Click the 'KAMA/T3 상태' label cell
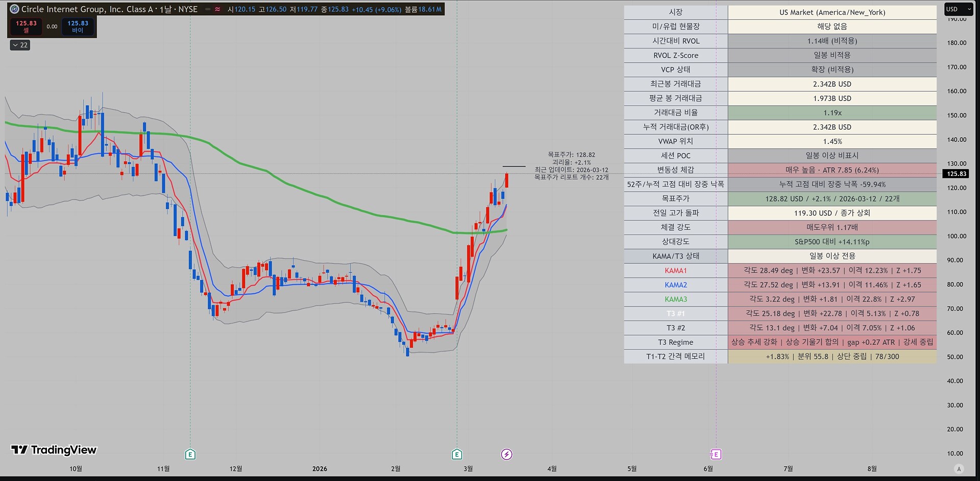The width and height of the screenshot is (980, 481). 675,256
